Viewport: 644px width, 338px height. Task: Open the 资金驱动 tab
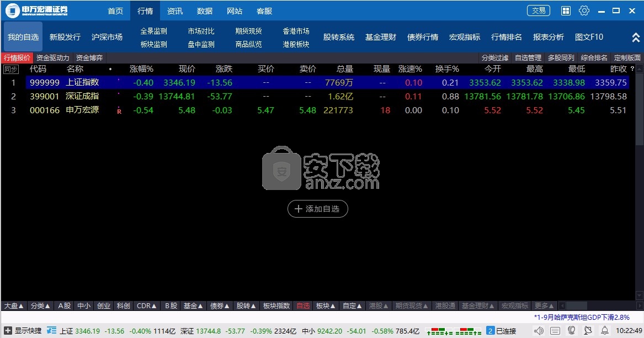click(53, 57)
